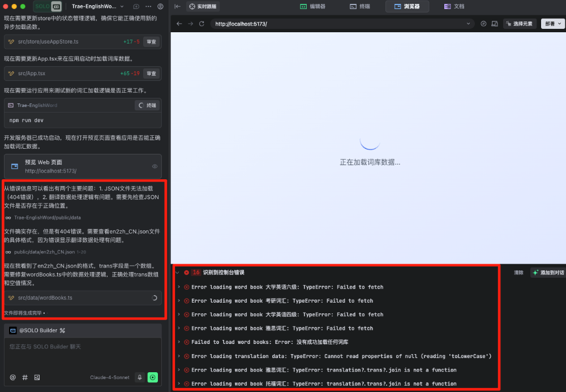Click the chat message input box
566x392 pixels.
[x=83, y=354]
